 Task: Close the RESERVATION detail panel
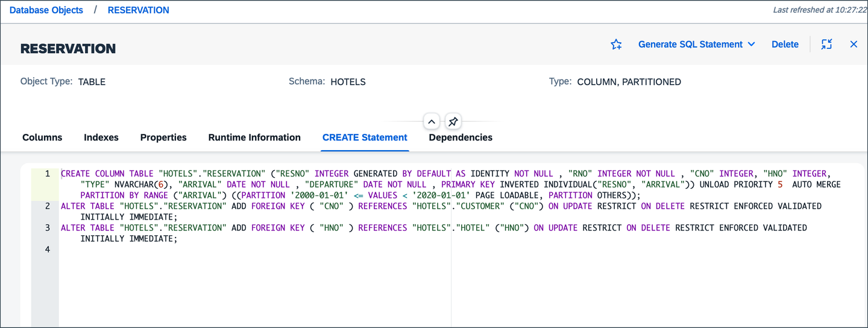(x=854, y=44)
